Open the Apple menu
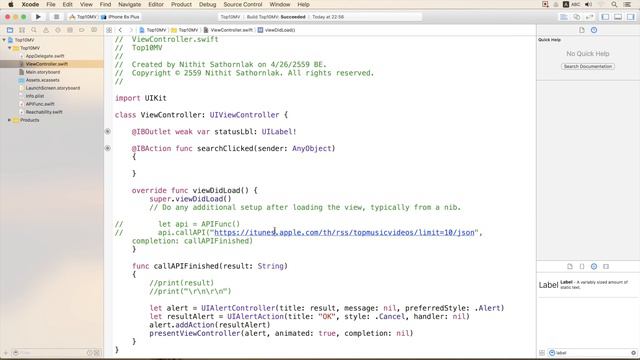 pos(11,4)
